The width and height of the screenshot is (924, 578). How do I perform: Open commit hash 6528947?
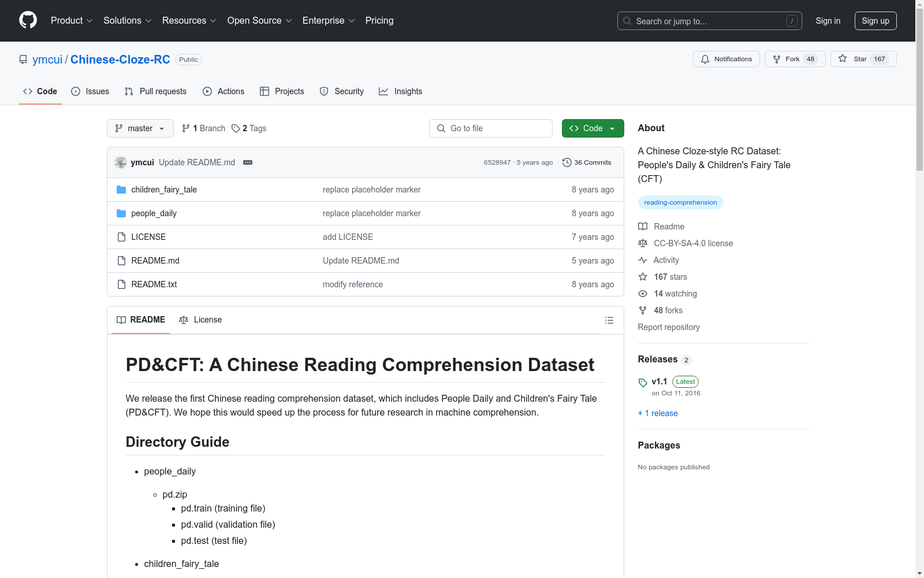[x=497, y=162]
